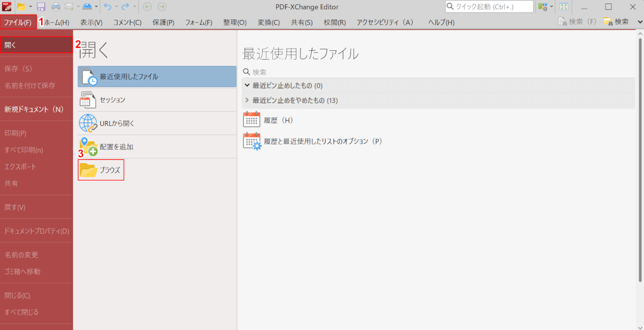This screenshot has width=644, height=330.
Task: Click the previous view green back arrow
Action: click(x=148, y=7)
